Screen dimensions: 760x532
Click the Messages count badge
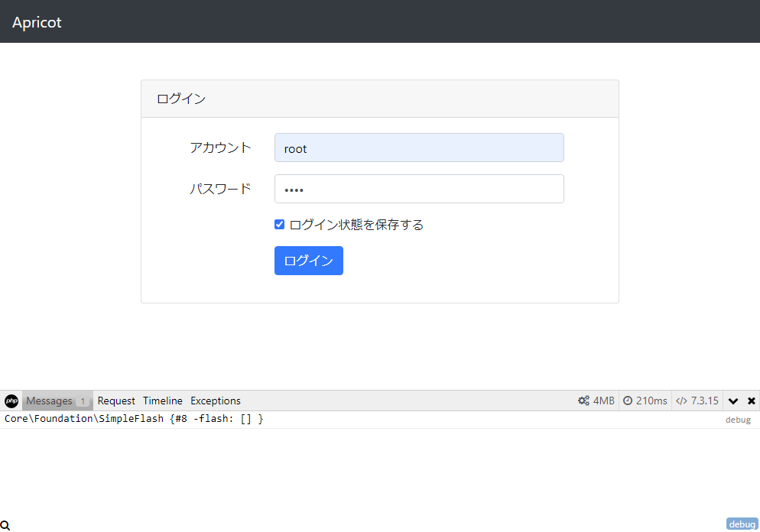coord(83,401)
